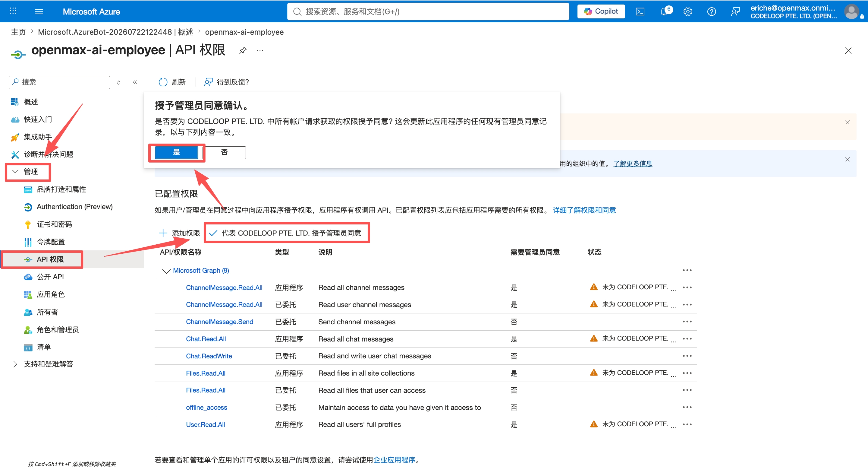Open Chat.Read.All permission link

206,339
